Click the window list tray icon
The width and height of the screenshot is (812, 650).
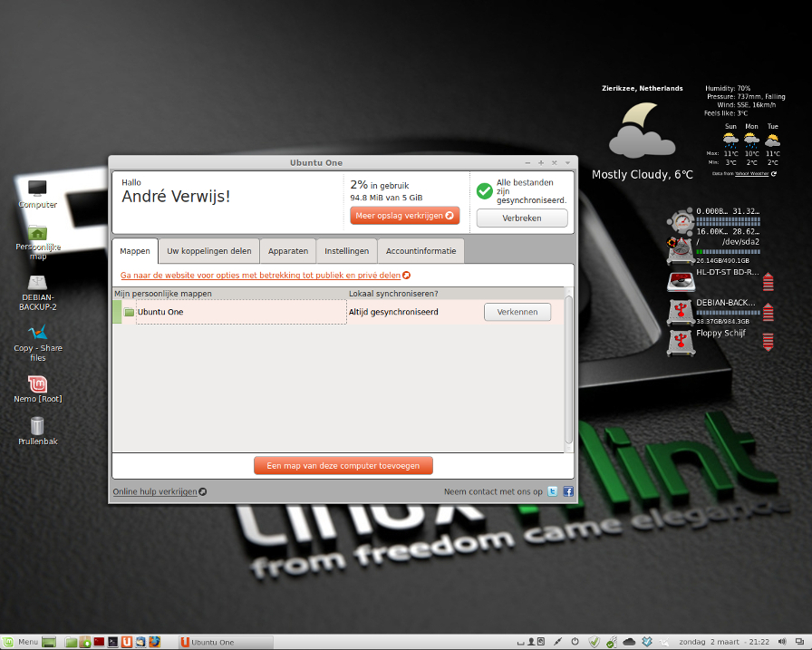pos(799,642)
